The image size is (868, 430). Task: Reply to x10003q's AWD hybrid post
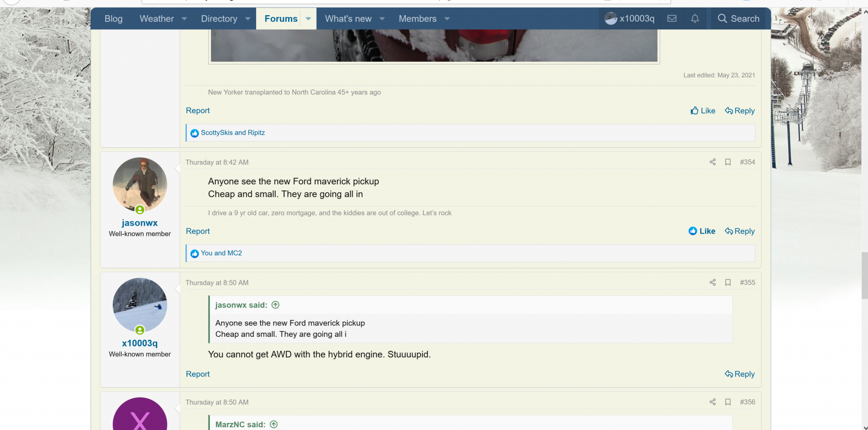click(x=740, y=374)
